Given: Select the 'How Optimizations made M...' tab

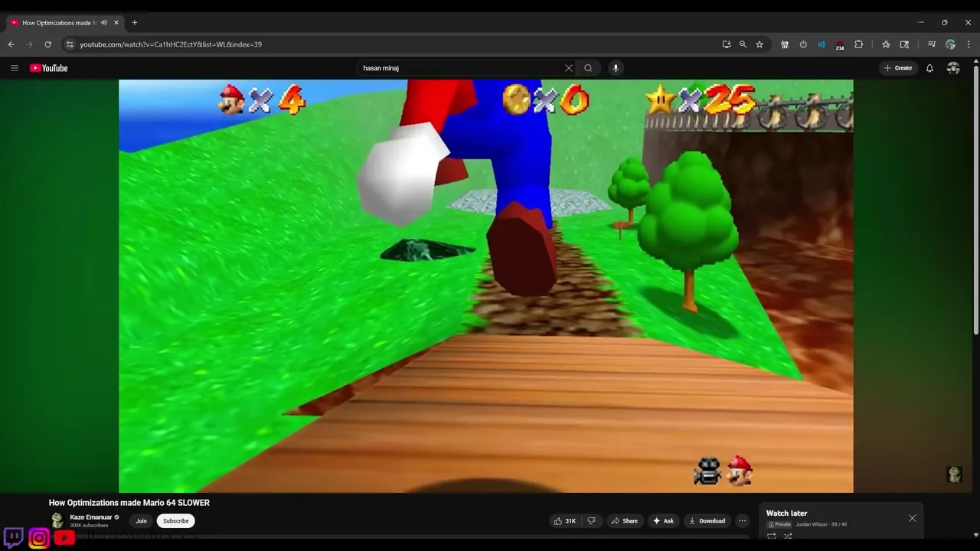Looking at the screenshot, I should 58,23.
